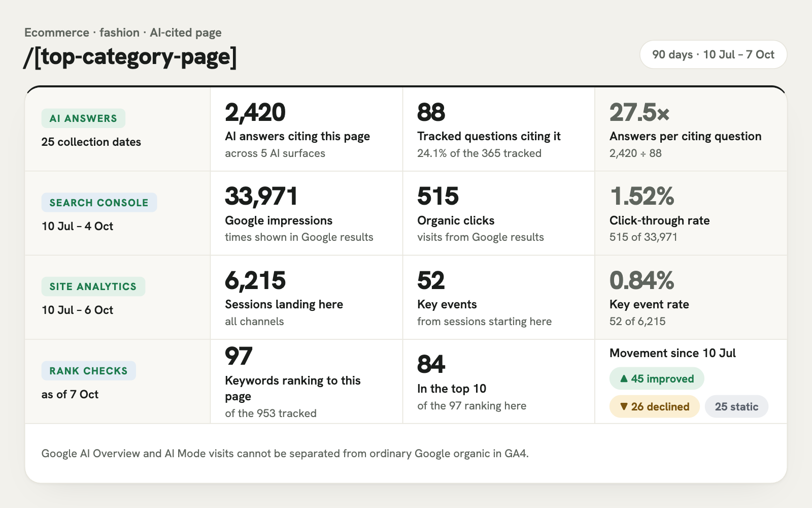
Task: Select the AI ANSWERS badge
Action: [83, 118]
